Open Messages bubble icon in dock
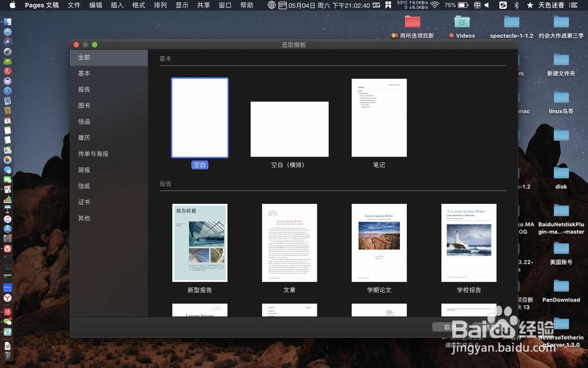Viewport: 588px width, 368px height. tap(8, 170)
